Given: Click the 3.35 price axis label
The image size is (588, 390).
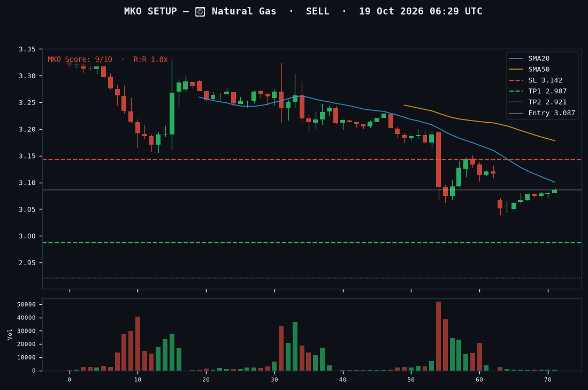Looking at the screenshot, I should (x=27, y=49).
